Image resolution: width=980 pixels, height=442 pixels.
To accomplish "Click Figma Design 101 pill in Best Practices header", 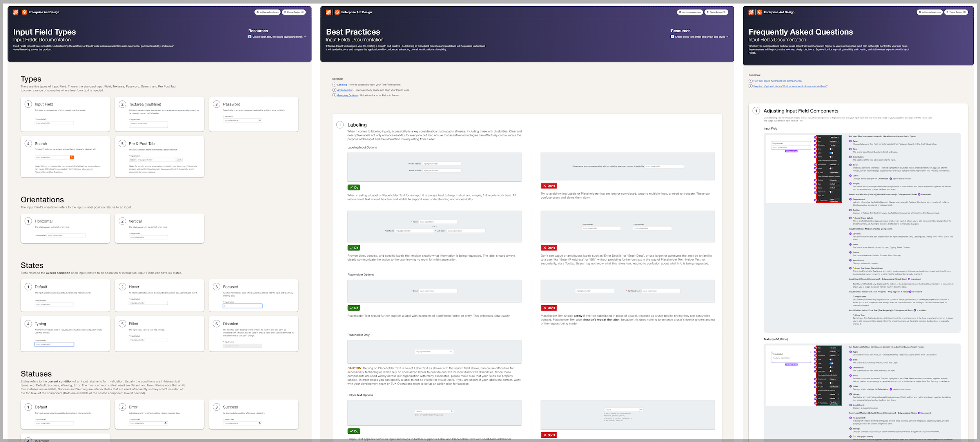I will 717,12.
